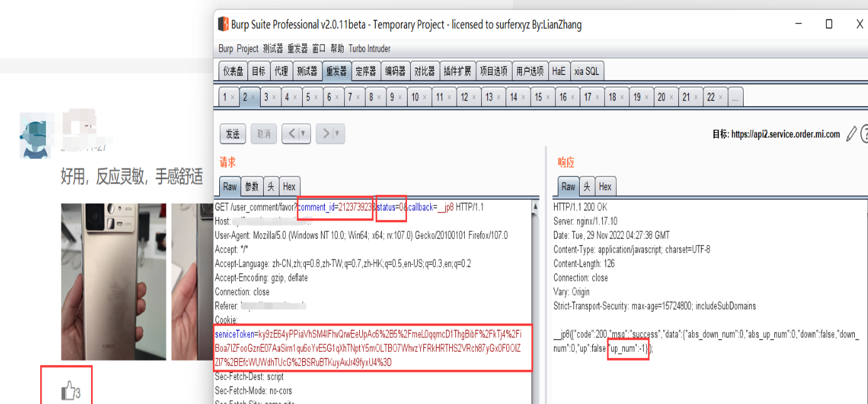Switch to the 代理 tab
The image size is (868, 404).
tap(281, 71)
